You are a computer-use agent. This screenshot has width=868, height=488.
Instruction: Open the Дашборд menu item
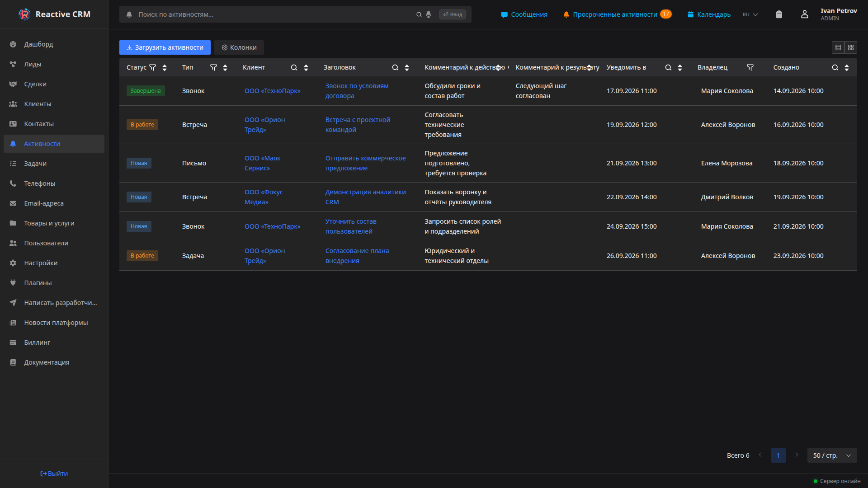click(x=54, y=44)
